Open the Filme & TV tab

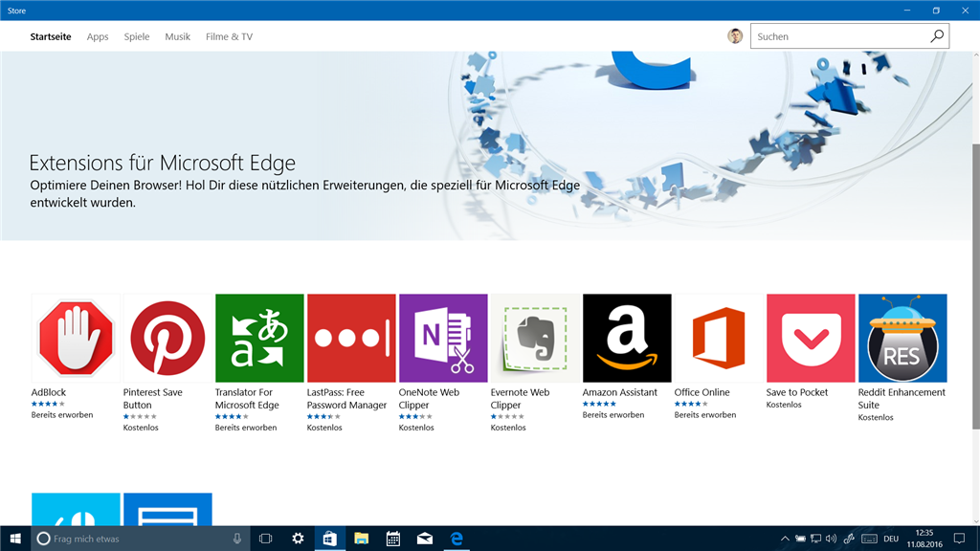click(x=230, y=37)
